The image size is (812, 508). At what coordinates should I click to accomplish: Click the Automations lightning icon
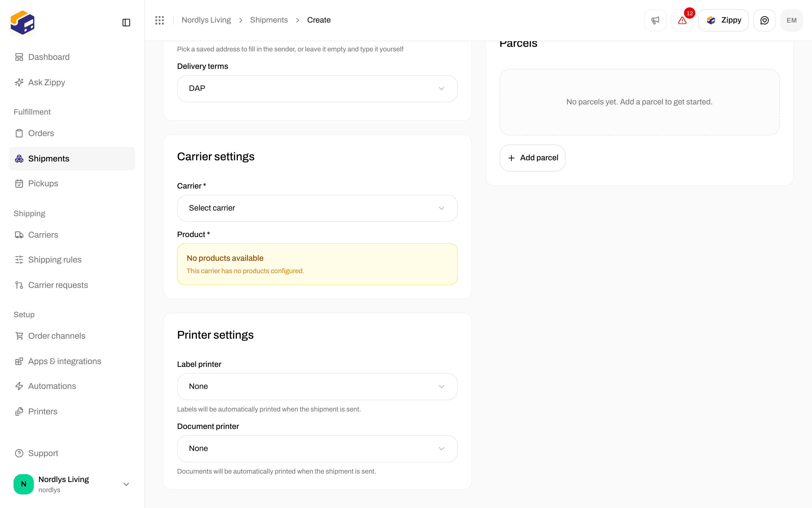(x=19, y=386)
